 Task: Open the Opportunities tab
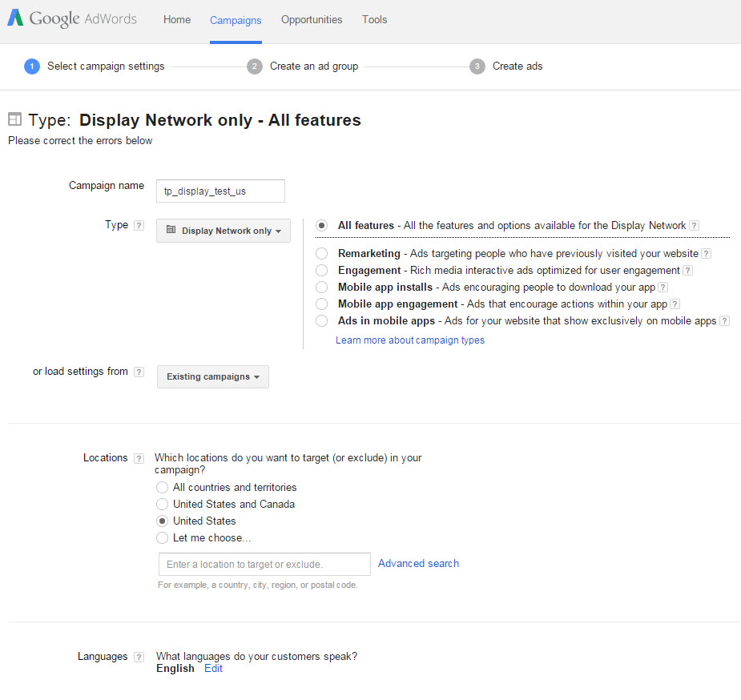click(x=312, y=20)
